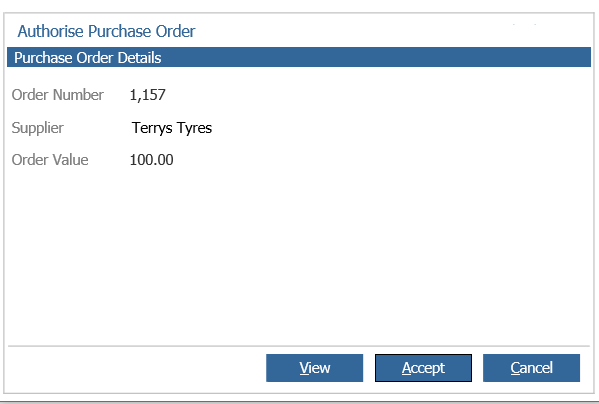Accept the purchase order
This screenshot has height=404, width=599.
(423, 368)
